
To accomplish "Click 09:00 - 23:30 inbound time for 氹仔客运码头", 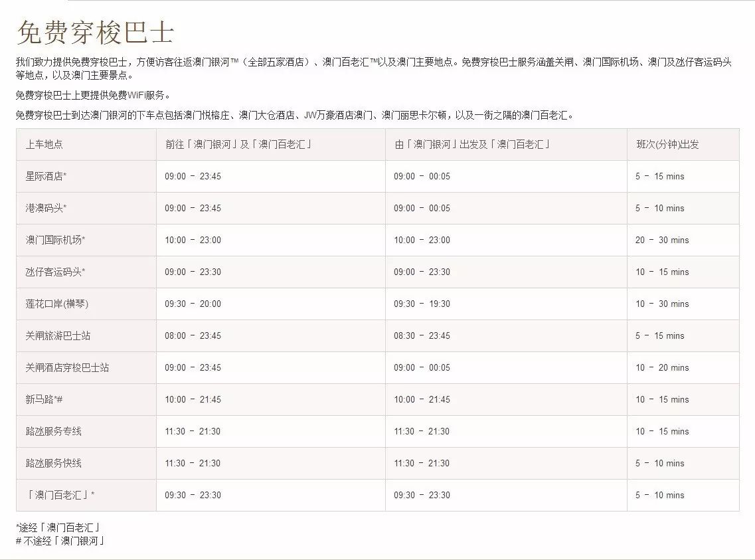I will [x=193, y=272].
